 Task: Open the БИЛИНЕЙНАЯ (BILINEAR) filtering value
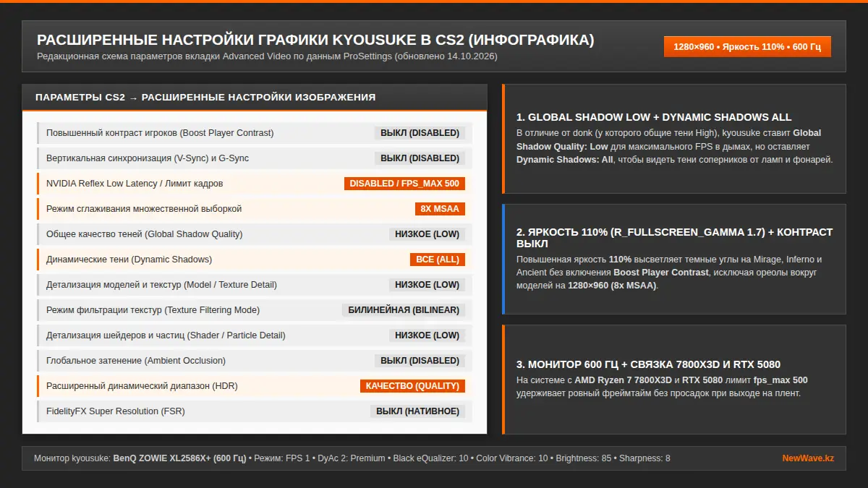[x=404, y=310]
